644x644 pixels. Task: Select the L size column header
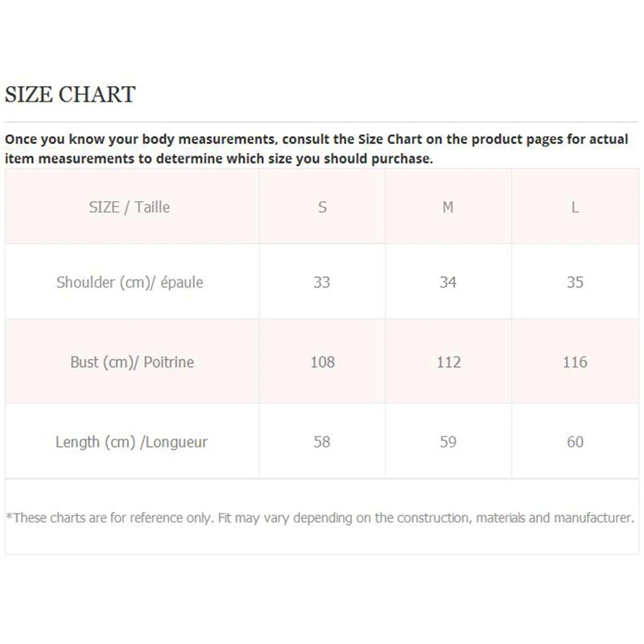[575, 207]
